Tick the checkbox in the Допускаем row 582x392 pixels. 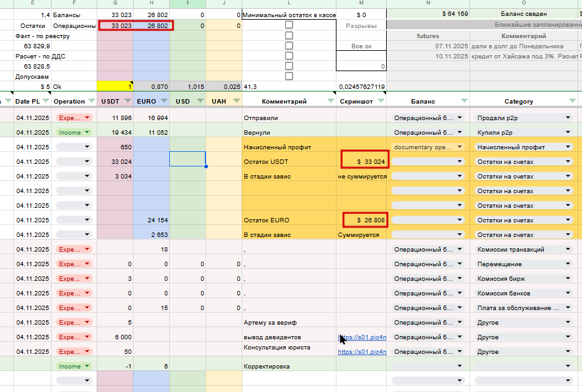289,76
